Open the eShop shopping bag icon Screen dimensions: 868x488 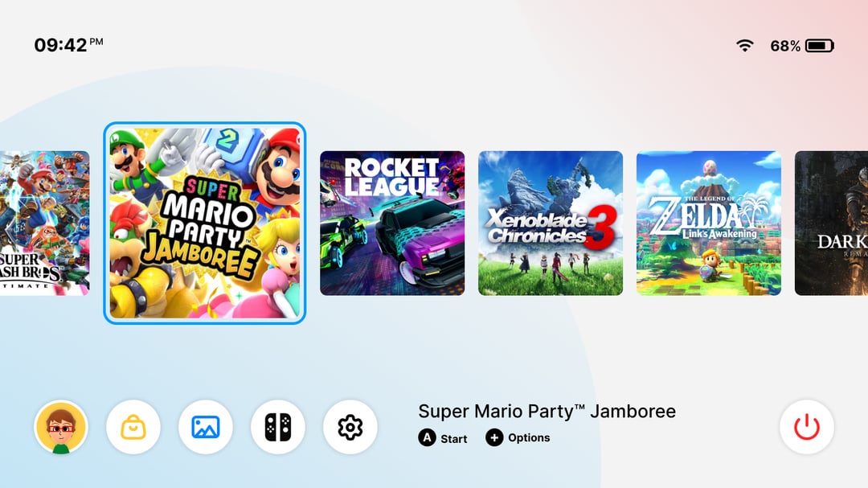(x=133, y=427)
